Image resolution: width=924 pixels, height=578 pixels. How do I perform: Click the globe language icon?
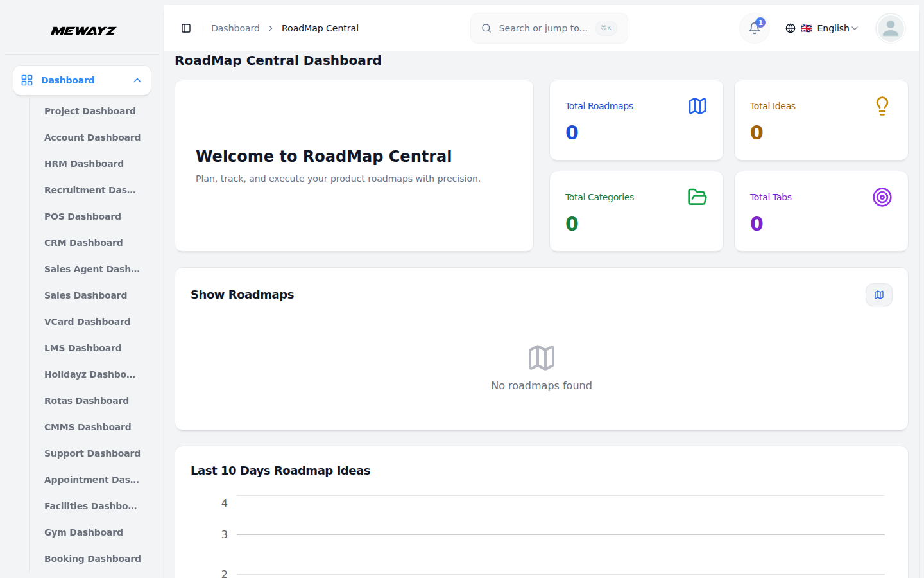pyautogui.click(x=791, y=28)
